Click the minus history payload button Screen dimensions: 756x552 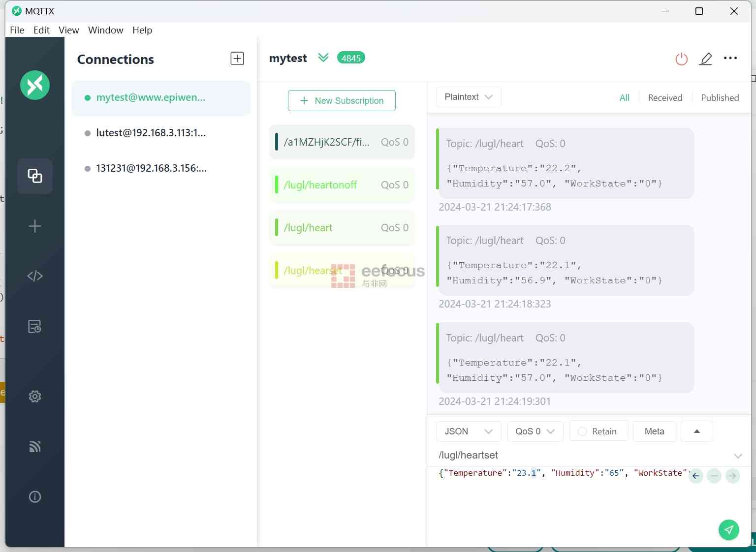click(714, 476)
